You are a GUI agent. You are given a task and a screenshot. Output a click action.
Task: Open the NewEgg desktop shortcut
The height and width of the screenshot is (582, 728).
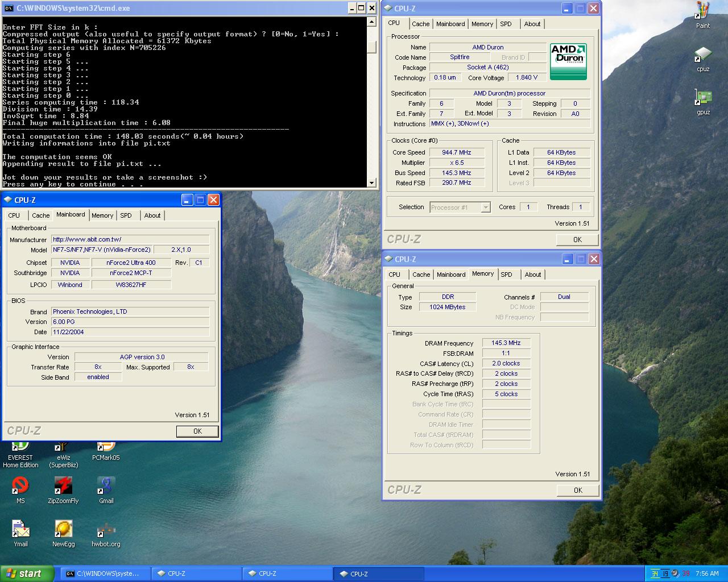[x=63, y=534]
